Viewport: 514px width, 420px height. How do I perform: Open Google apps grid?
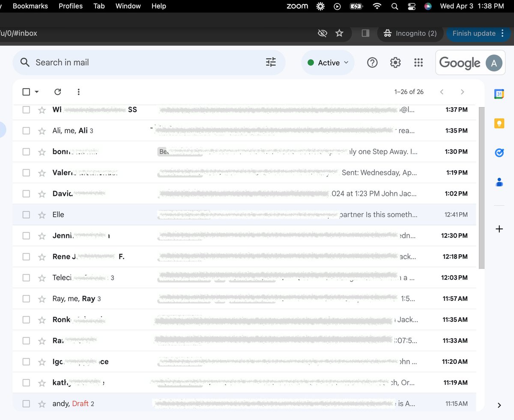(x=418, y=63)
